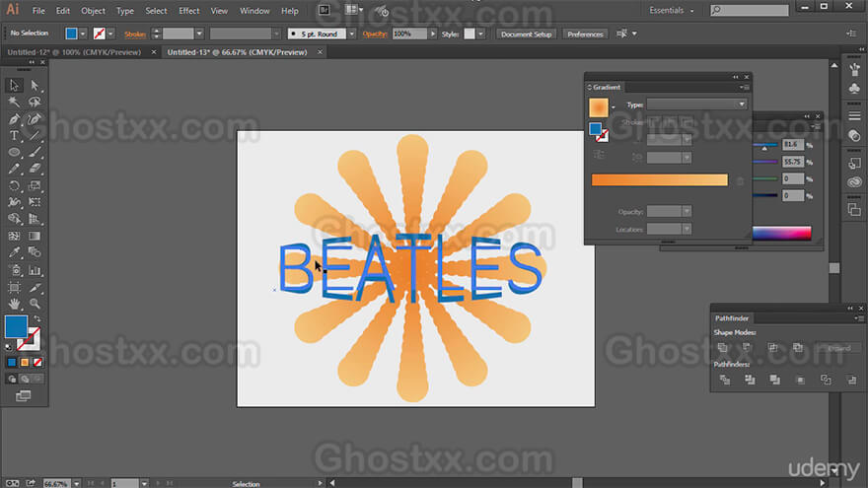This screenshot has height=488, width=868.
Task: Click Minus Front shape mode in Pathfinder
Action: pos(748,348)
